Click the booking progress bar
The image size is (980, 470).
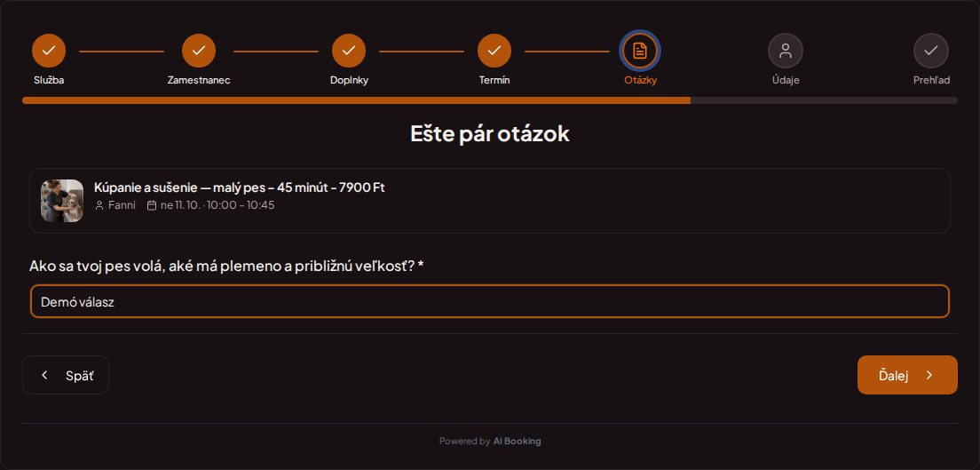coord(489,100)
